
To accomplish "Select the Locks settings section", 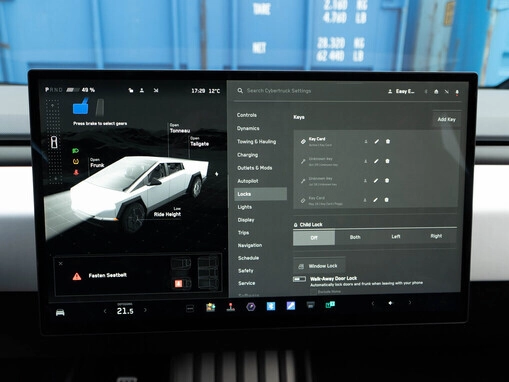I will pyautogui.click(x=260, y=194).
